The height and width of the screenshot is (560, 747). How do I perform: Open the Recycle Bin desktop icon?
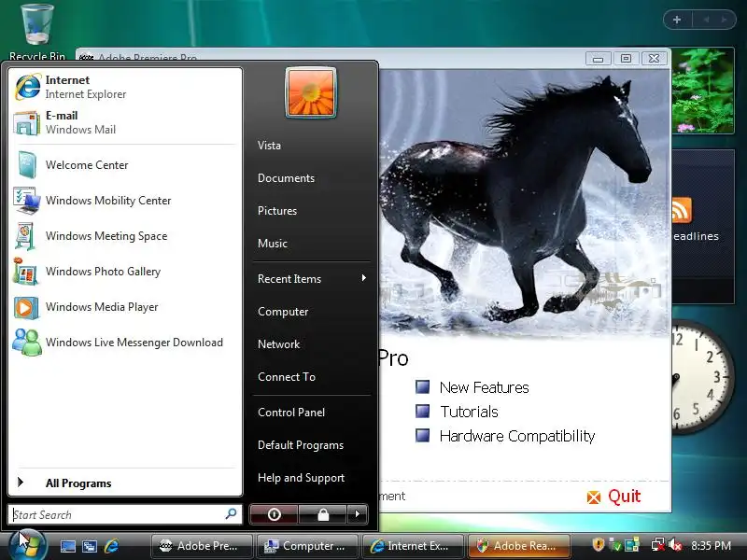point(37,33)
